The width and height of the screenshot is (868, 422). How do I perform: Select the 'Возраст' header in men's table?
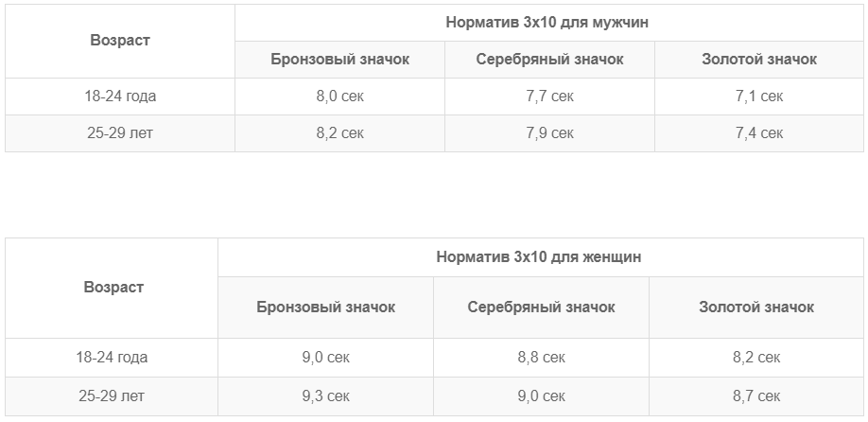120,41
